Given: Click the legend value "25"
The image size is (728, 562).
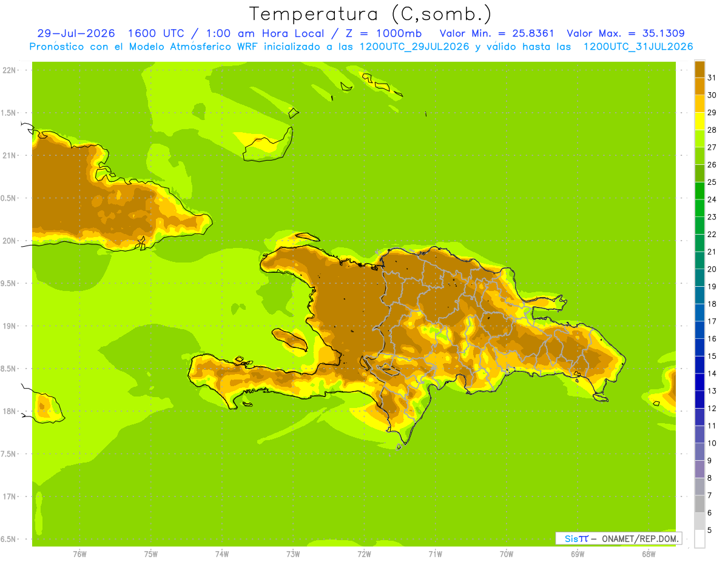Looking at the screenshot, I should click(712, 182).
